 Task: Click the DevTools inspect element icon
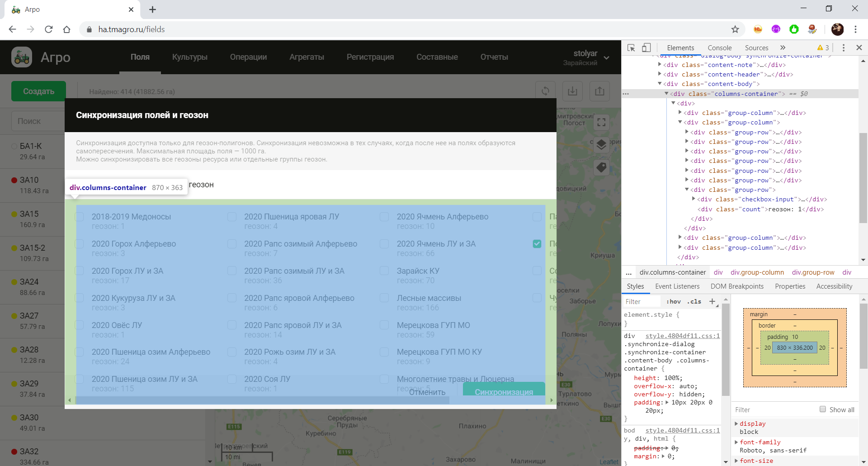[631, 48]
